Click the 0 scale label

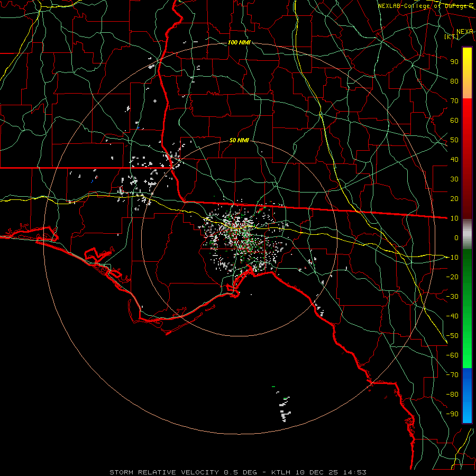pyautogui.click(x=456, y=237)
